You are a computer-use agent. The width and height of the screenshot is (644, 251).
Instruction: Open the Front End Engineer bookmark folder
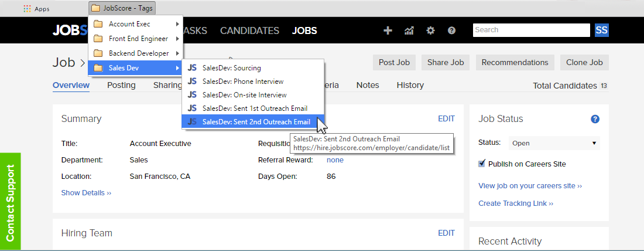[x=136, y=39]
